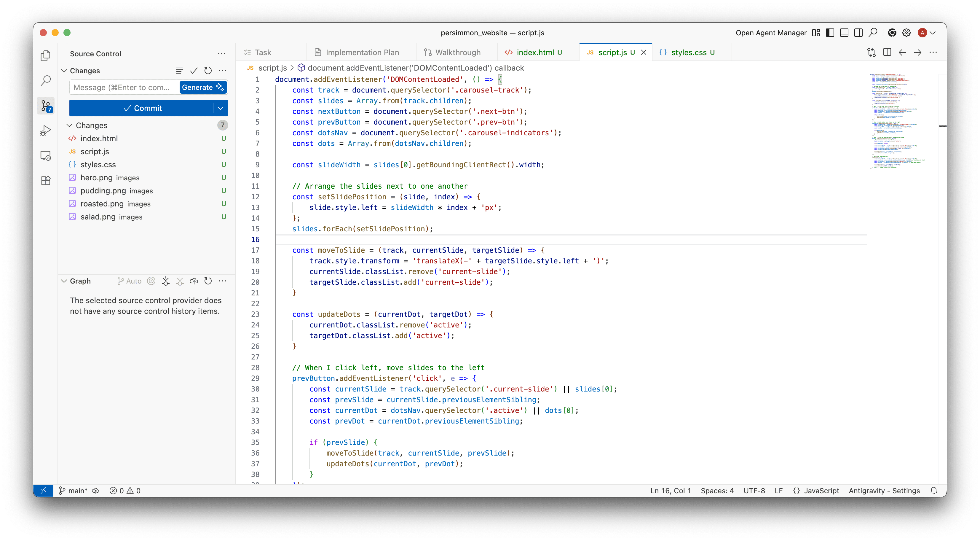Image resolution: width=980 pixels, height=541 pixels.
Task: Change end of line sequence LF
Action: click(778, 491)
